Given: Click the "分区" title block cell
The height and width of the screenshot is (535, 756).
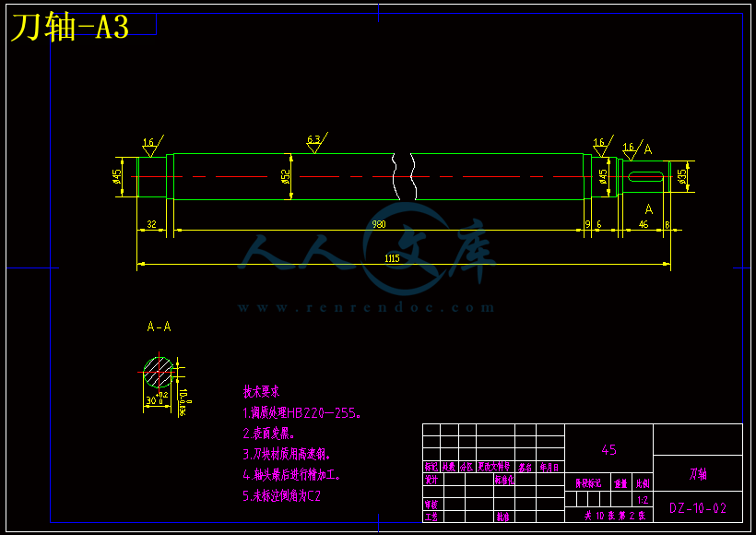Looking at the screenshot, I should click(467, 467).
